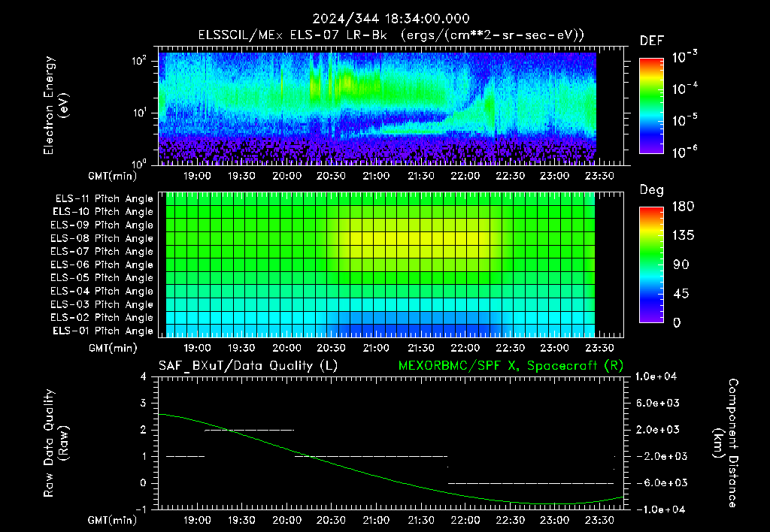Select the DEF colorbar label
This screenshot has height=532, width=770.
coord(652,41)
